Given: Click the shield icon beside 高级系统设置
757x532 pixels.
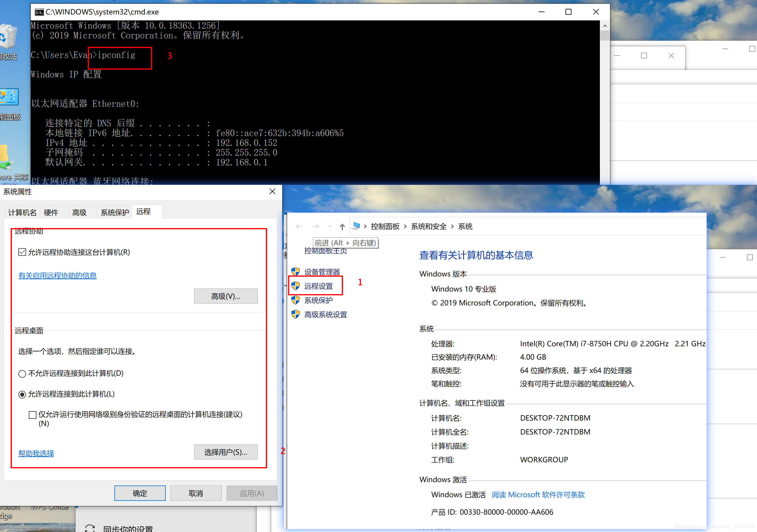Looking at the screenshot, I should [x=296, y=314].
